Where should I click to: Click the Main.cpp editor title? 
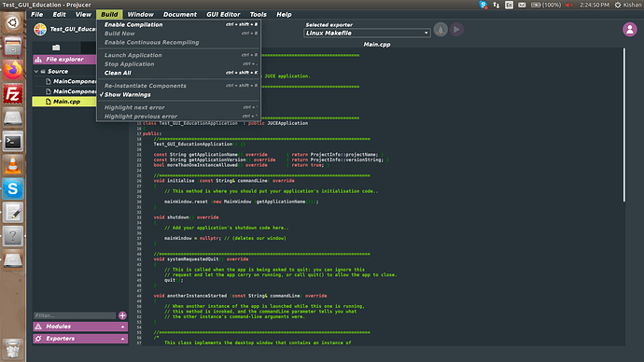click(377, 45)
